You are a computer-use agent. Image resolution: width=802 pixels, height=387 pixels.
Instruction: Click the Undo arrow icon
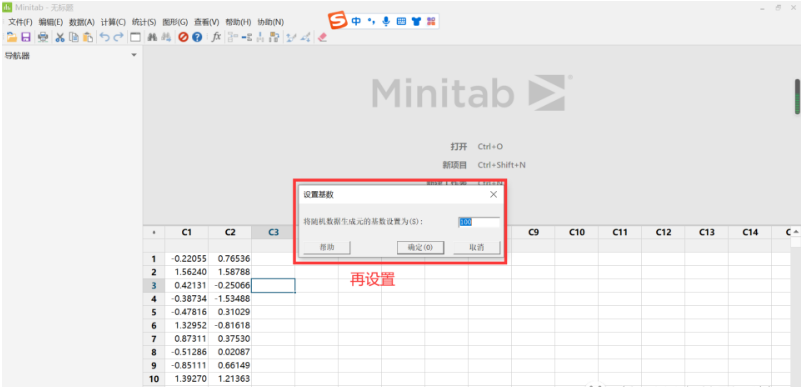tap(104, 37)
